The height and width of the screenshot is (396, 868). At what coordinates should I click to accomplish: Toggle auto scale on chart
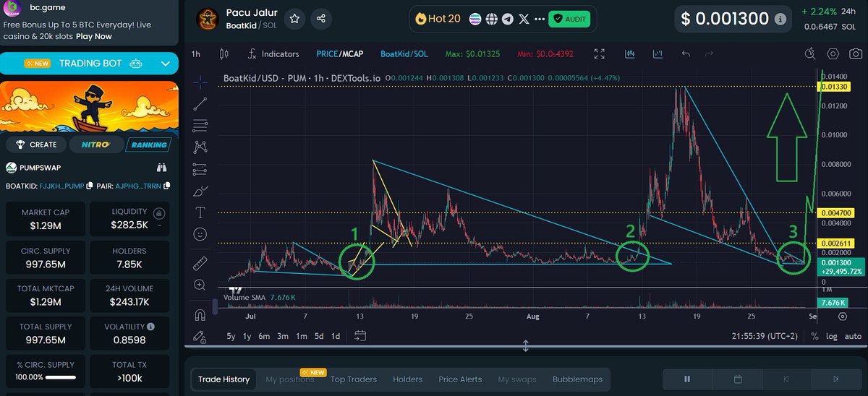pyautogui.click(x=854, y=336)
